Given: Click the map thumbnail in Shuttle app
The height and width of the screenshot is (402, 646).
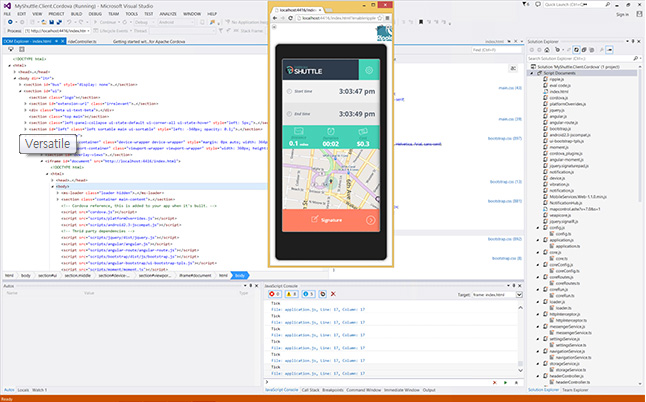Looking at the screenshot, I should click(x=331, y=179).
